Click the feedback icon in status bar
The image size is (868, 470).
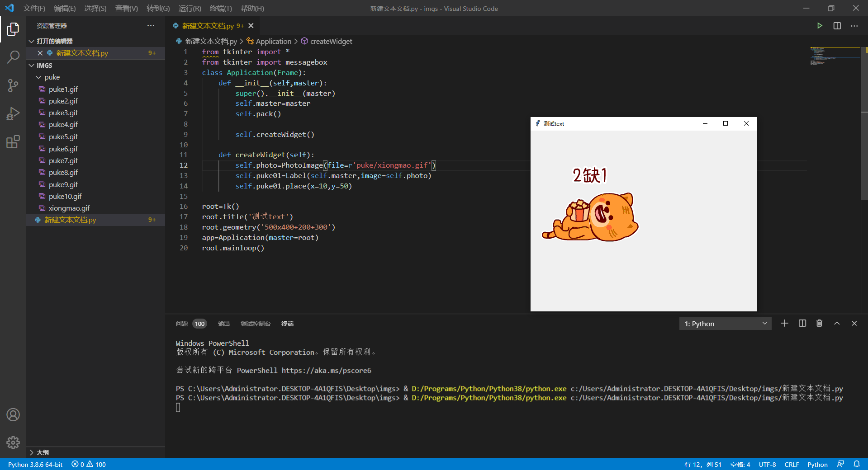[x=840, y=464]
